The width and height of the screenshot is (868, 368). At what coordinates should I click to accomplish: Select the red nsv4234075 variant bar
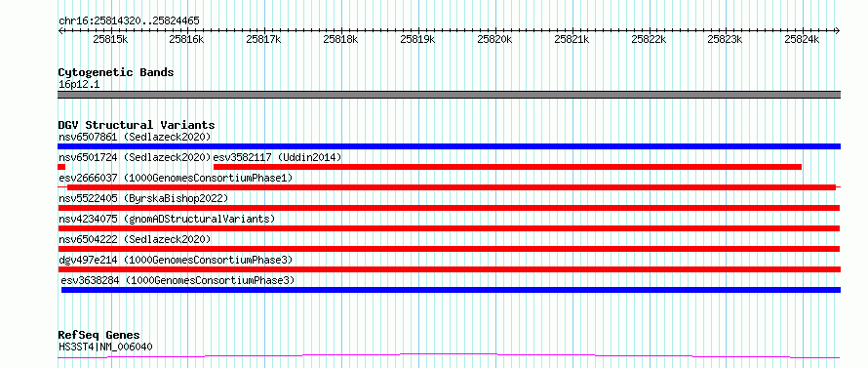point(449,228)
